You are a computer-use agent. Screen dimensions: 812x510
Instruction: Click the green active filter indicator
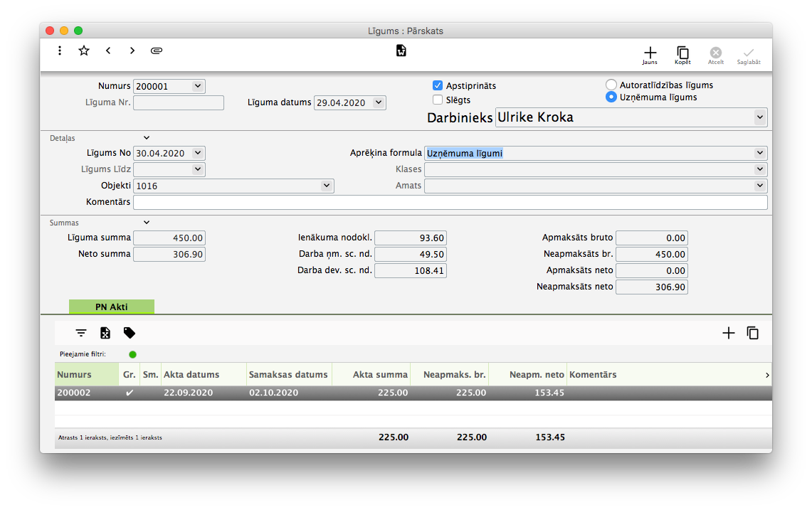point(133,354)
